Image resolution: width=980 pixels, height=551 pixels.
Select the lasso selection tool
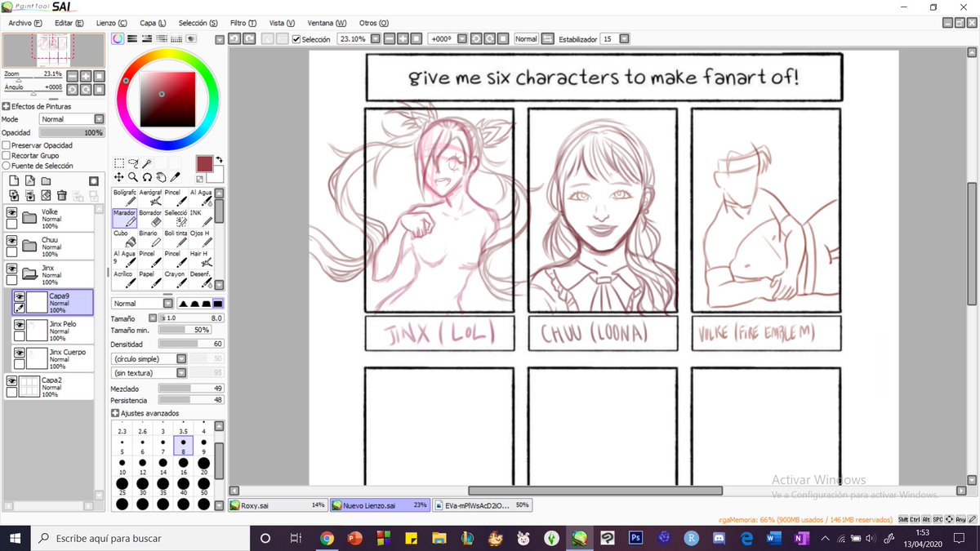tap(133, 163)
